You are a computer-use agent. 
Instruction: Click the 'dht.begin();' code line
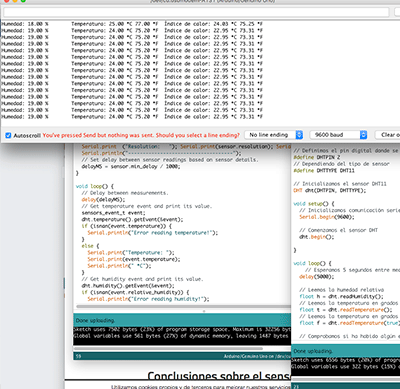pyautogui.click(x=316, y=237)
